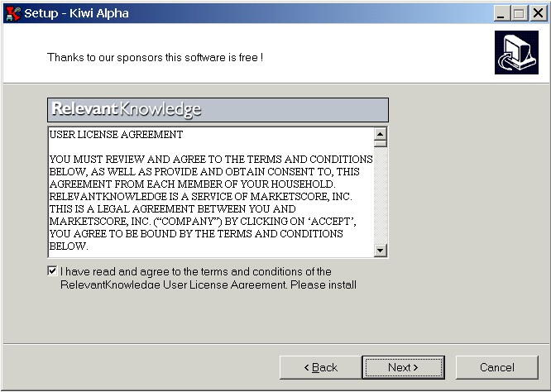Screen dimensions: 551x392
Task: Go to the previous step with Back
Action: pyautogui.click(x=320, y=367)
